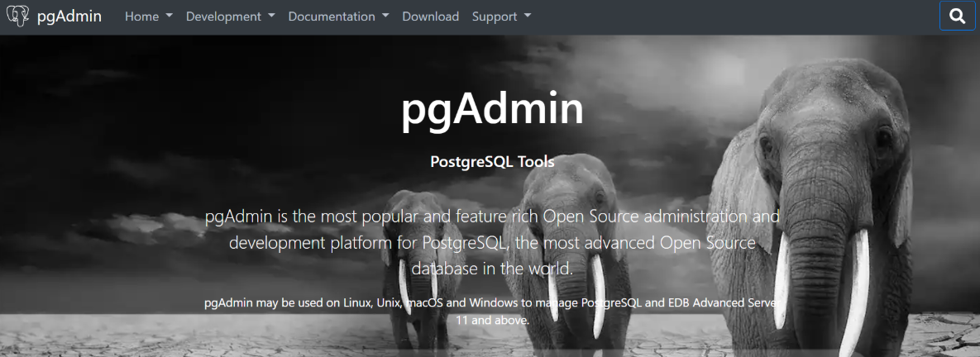
Task: Click the text '11 and above.'
Action: point(493,321)
